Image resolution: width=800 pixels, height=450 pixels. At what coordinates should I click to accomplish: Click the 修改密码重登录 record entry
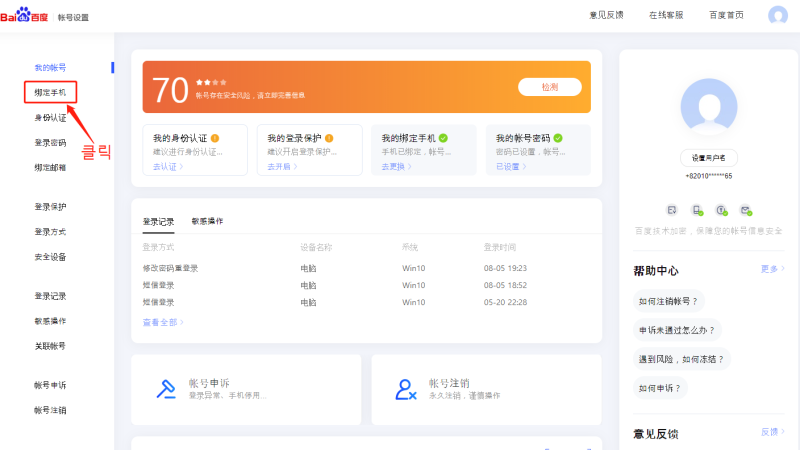(x=170, y=268)
